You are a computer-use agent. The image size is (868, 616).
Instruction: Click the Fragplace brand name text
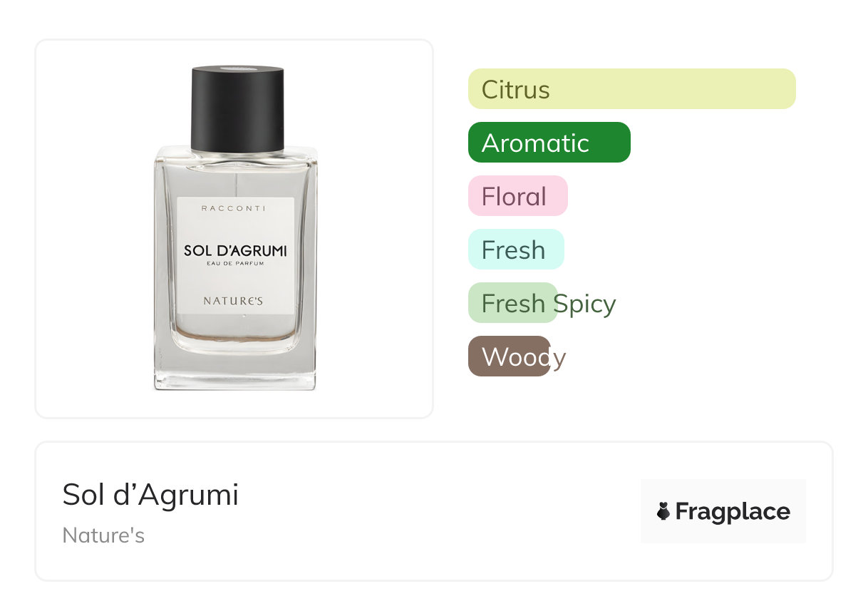[x=733, y=511]
